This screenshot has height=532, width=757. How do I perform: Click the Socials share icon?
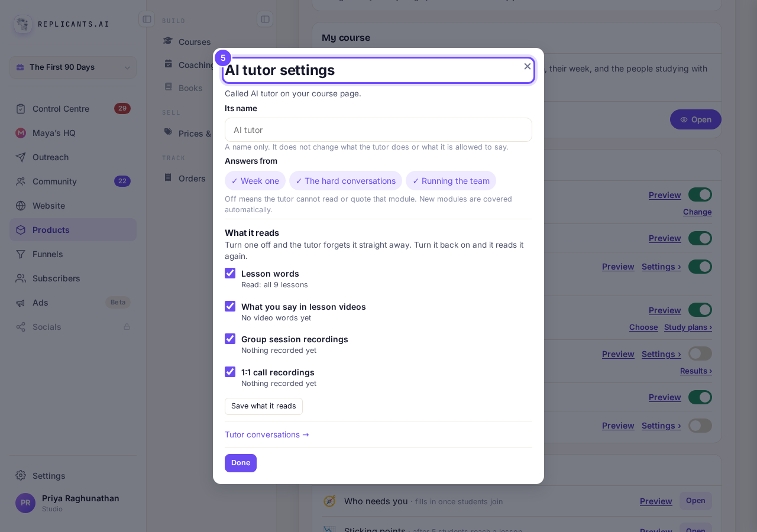click(21, 327)
